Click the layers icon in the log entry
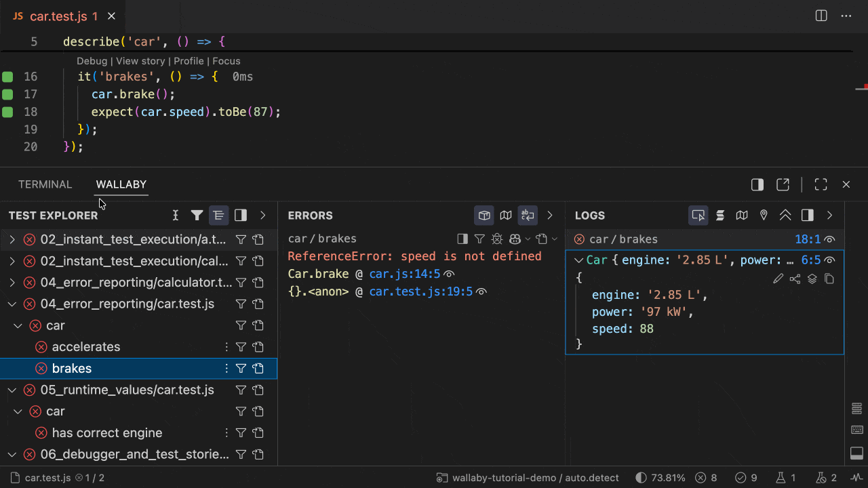This screenshot has height=488, width=868. [812, 279]
